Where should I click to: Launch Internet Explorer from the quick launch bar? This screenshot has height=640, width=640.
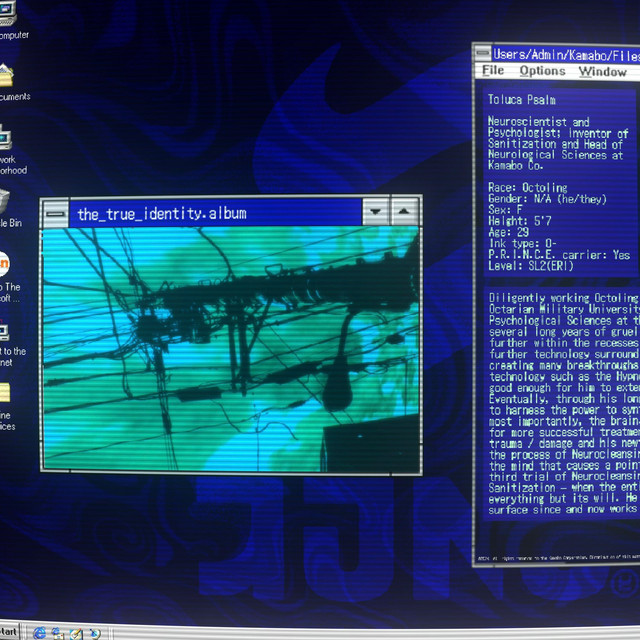(39, 633)
